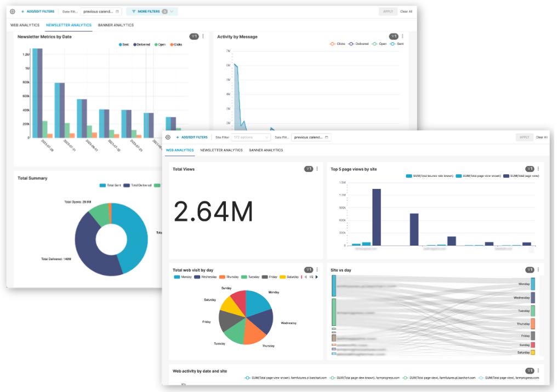Screen dimensions: 558x392
Task: Open Site Filter 172 options dropdown
Action: (x=251, y=137)
